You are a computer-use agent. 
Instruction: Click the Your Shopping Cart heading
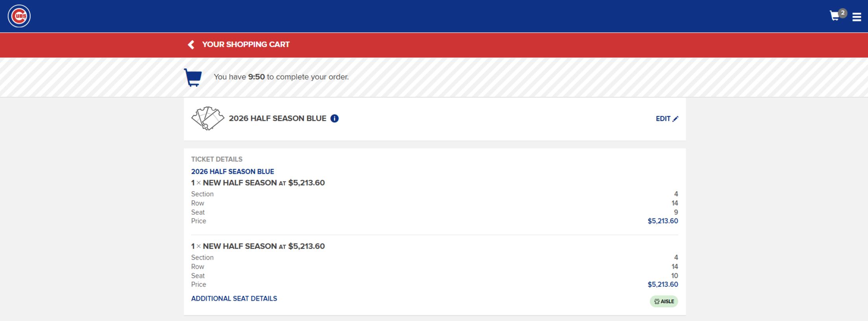246,44
